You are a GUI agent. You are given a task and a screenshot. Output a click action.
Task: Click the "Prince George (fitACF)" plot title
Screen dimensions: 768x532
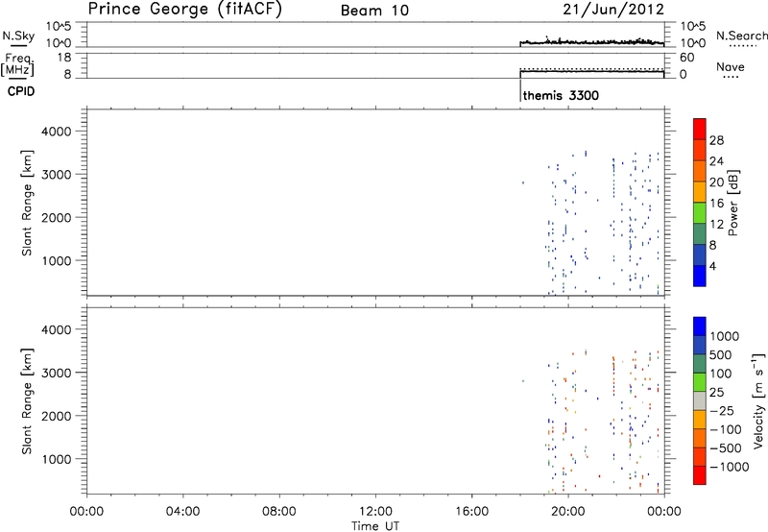click(185, 10)
